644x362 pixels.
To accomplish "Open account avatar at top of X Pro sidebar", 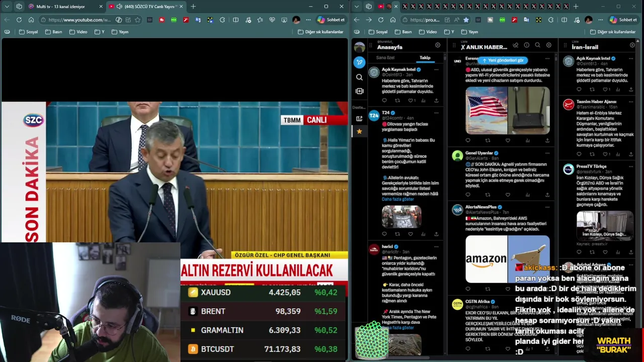I will click(x=359, y=47).
